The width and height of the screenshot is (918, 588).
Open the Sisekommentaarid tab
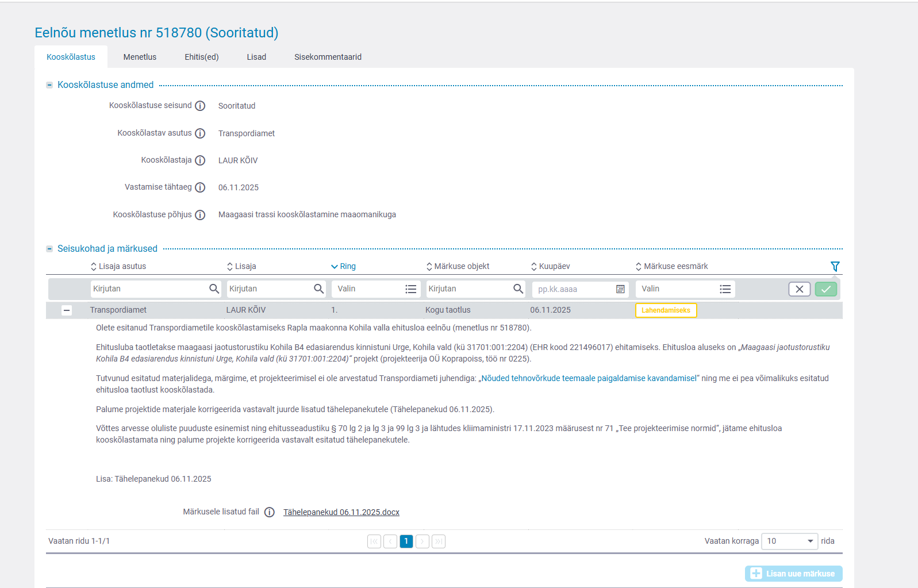tap(328, 57)
